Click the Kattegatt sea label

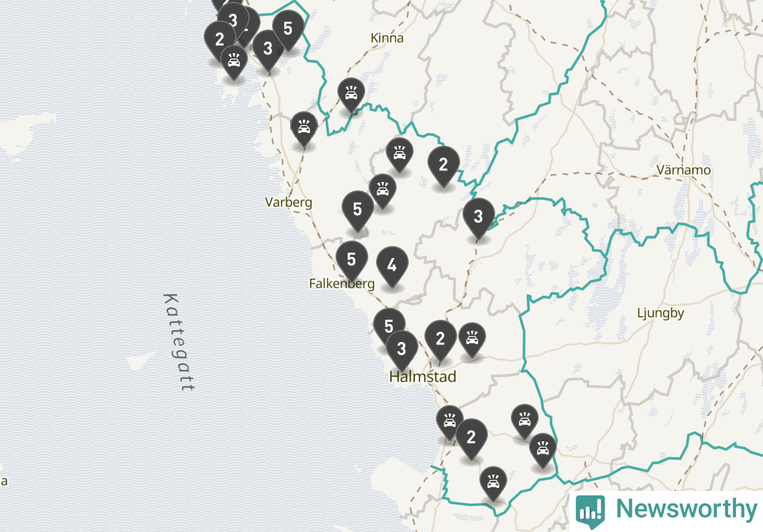178,342
